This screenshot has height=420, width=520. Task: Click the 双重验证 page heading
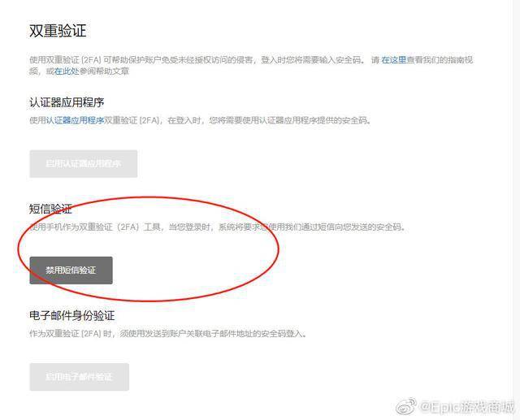coord(58,31)
